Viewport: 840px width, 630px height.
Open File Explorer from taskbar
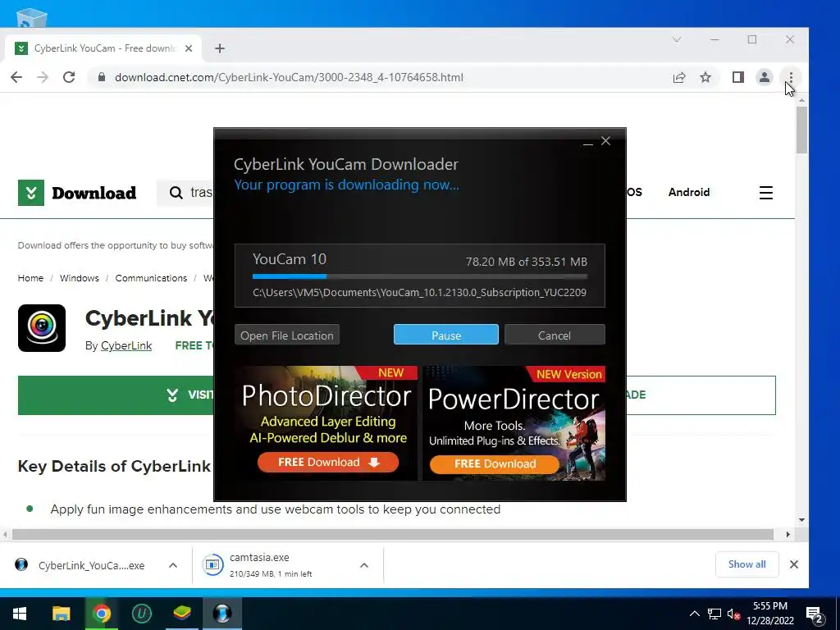coord(61,614)
